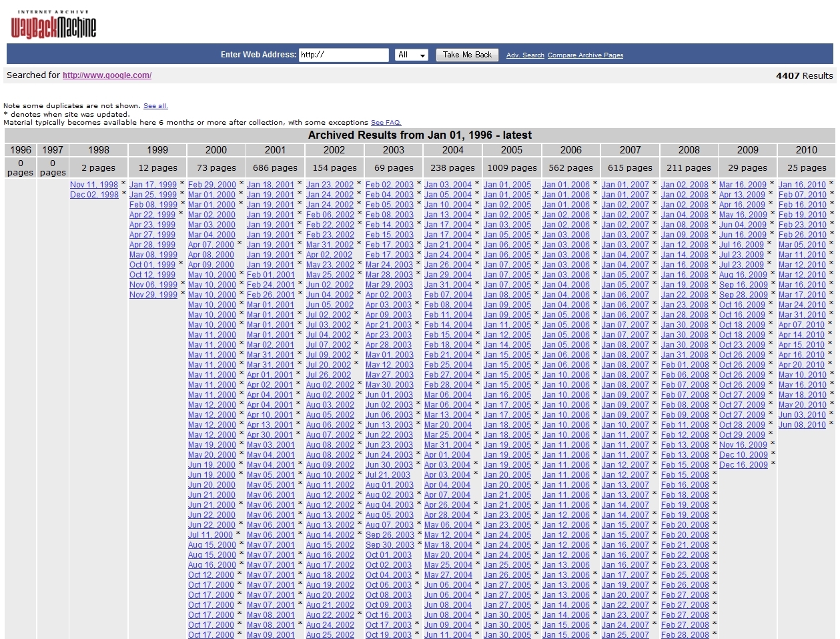
Task: Open the Jan 03, 2004 snapshot
Action: 448,185
